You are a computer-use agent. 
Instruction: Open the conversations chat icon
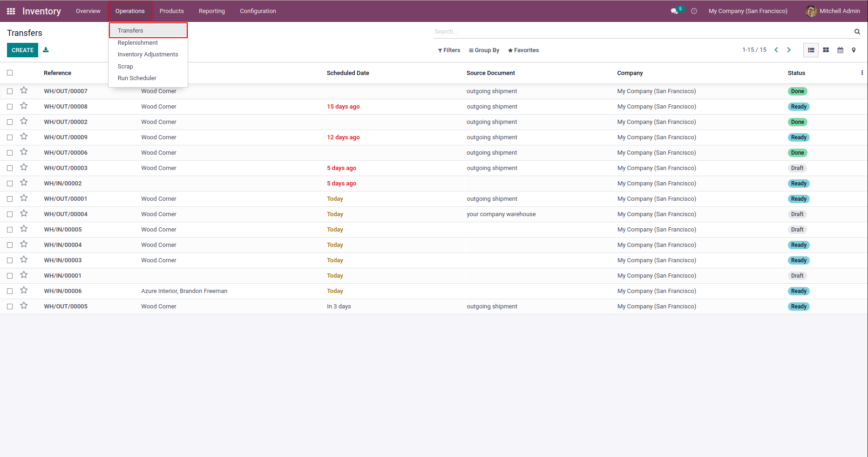click(674, 11)
